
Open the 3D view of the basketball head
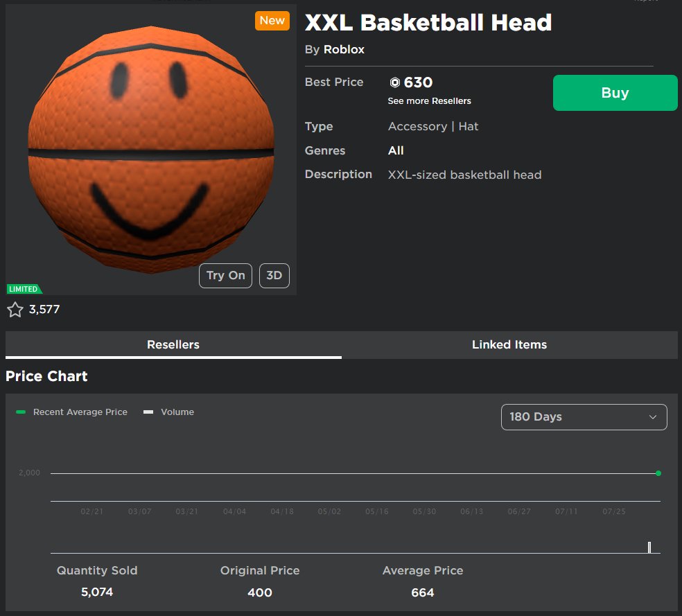coord(274,275)
